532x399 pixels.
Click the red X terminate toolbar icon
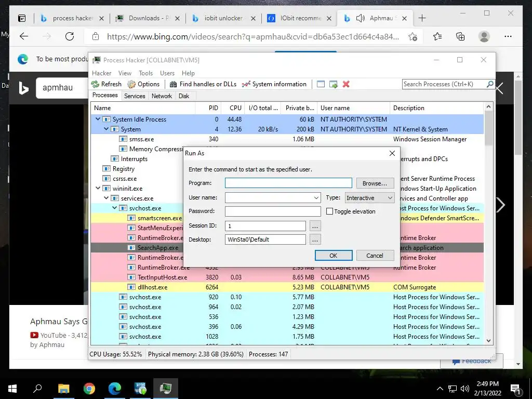pyautogui.click(x=346, y=84)
